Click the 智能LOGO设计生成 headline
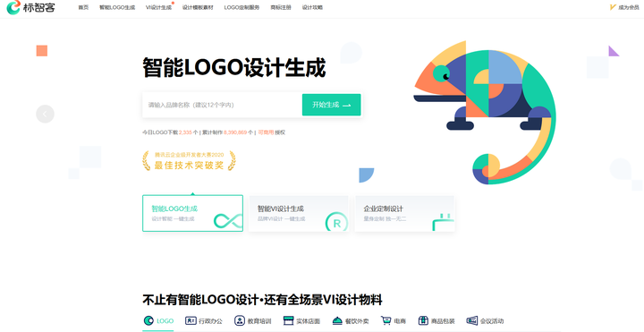 [234, 68]
